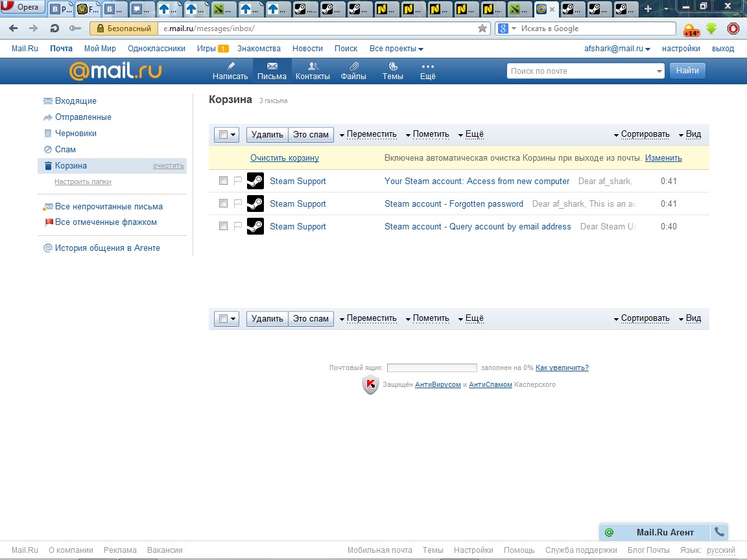Open Игры in top navigation
Viewport: 747px width, 560px height.
[206, 49]
